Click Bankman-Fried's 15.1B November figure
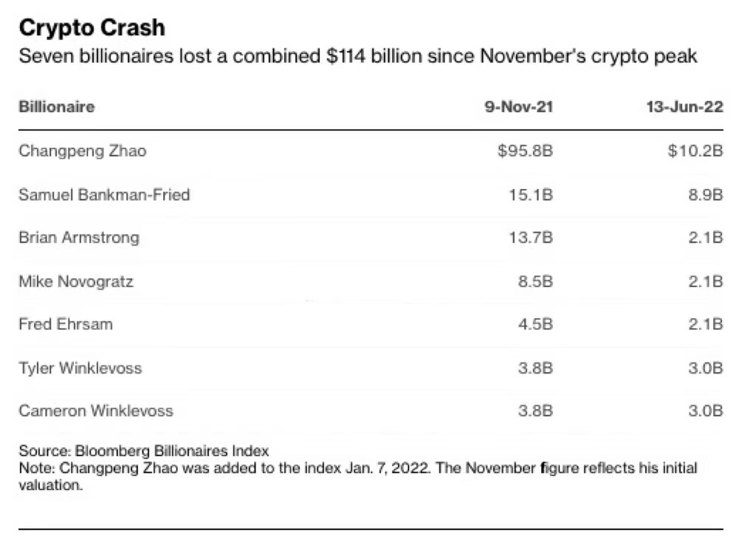 (x=532, y=195)
